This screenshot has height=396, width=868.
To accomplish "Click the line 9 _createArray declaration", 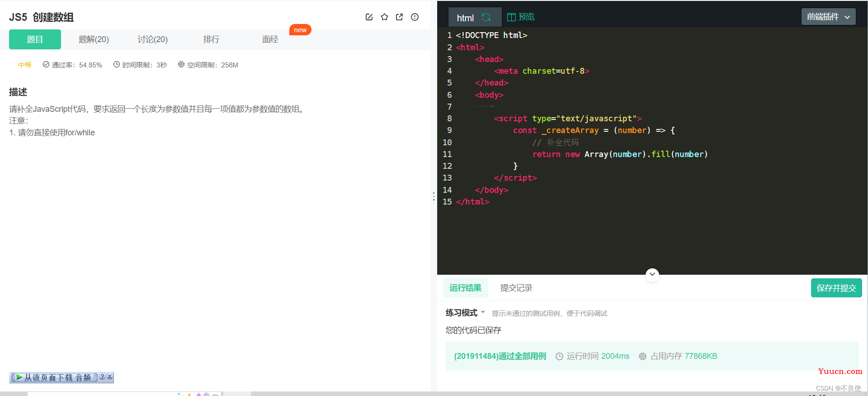I will (x=594, y=130).
